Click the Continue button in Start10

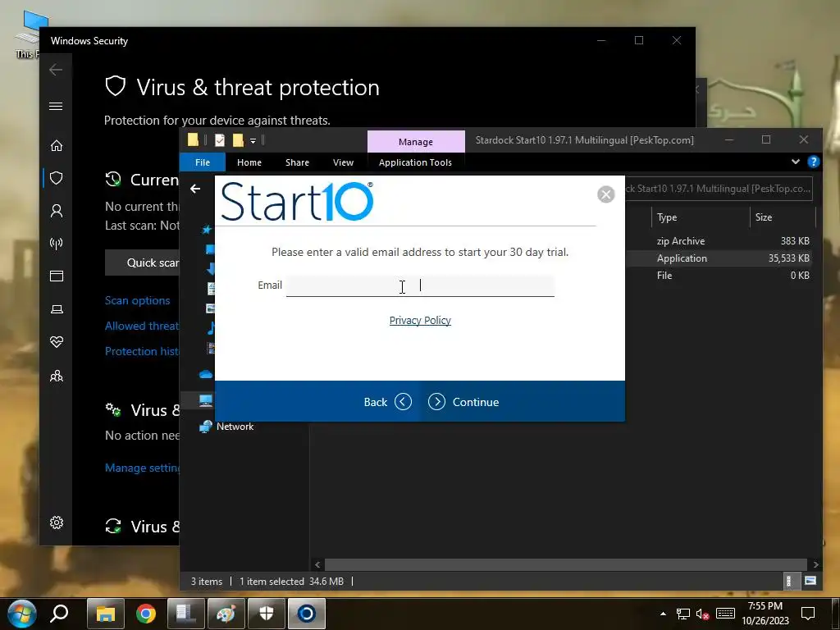[464, 402]
